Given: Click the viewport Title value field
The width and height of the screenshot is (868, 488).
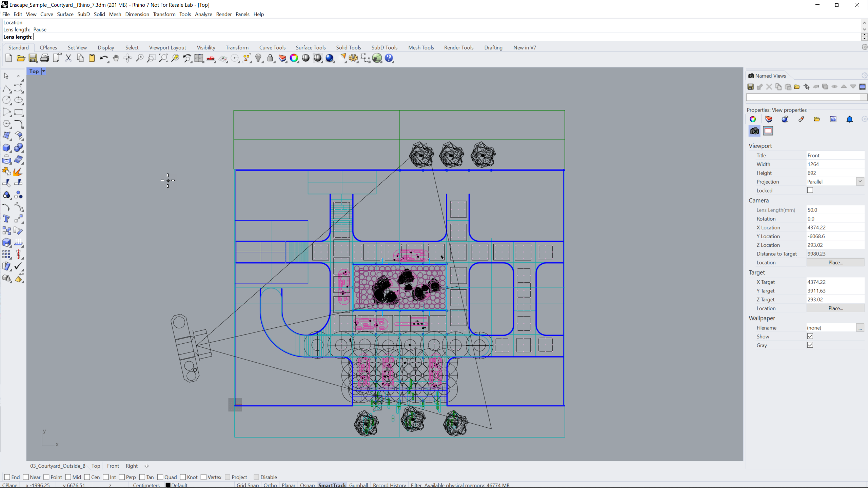Looking at the screenshot, I should pos(835,155).
